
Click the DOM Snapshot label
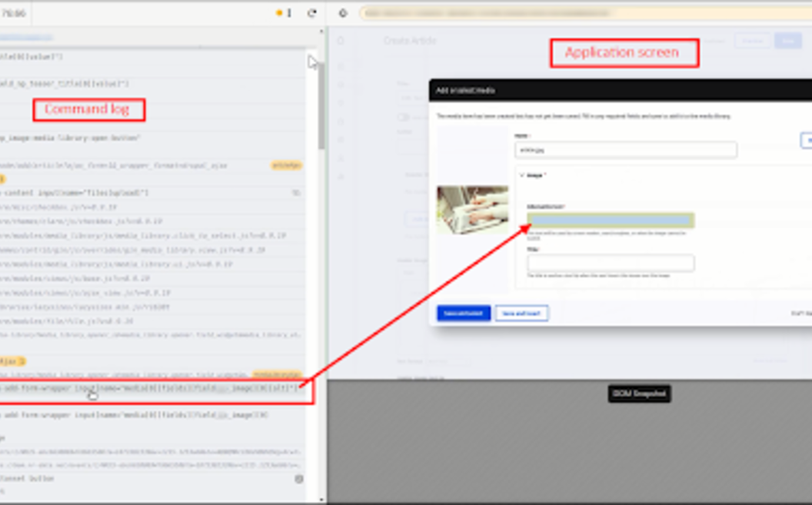639,394
